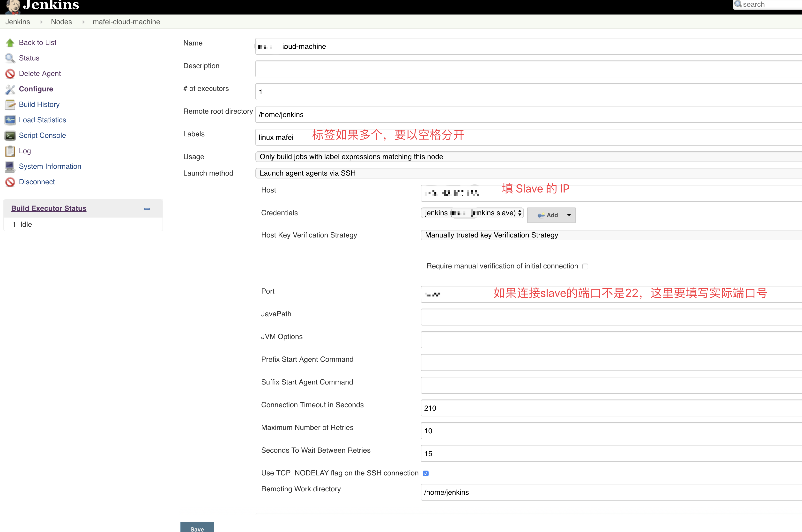Viewport: 802px width, 532px height.
Task: Click the Build History notepad icon
Action: click(x=10, y=104)
